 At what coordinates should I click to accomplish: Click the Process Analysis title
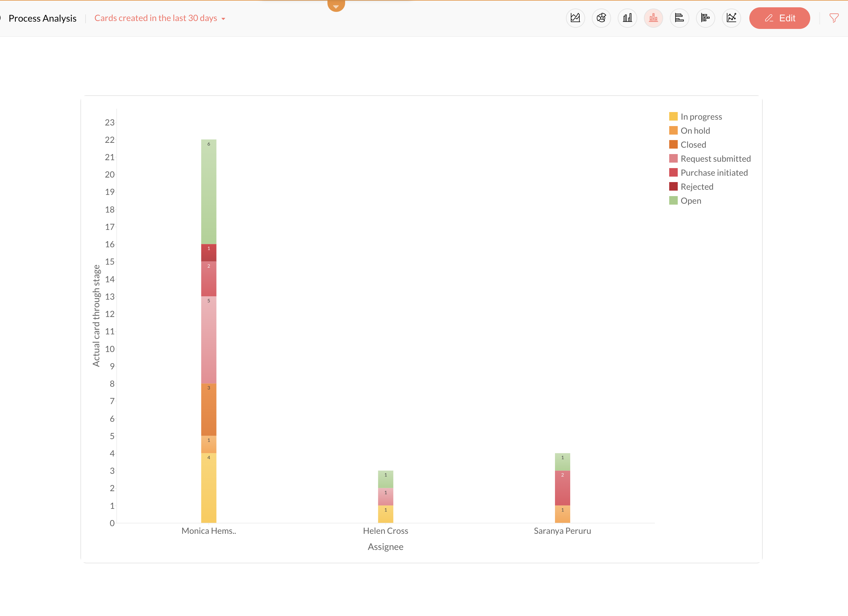42,18
